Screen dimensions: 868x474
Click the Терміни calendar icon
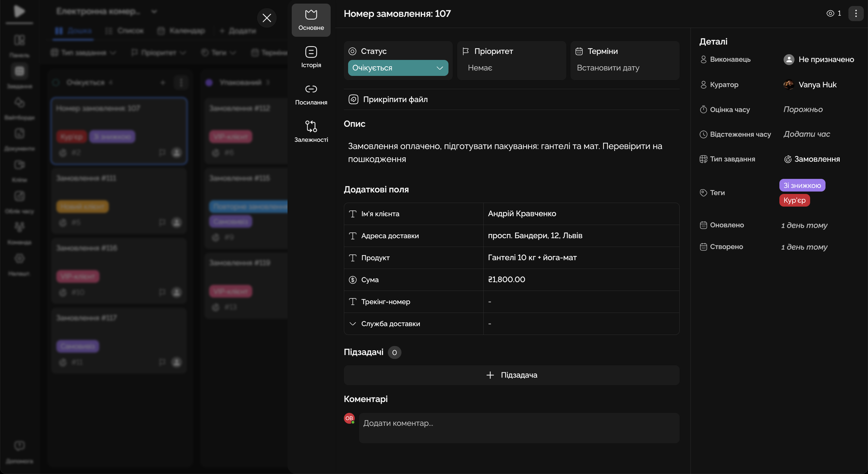[x=579, y=51]
